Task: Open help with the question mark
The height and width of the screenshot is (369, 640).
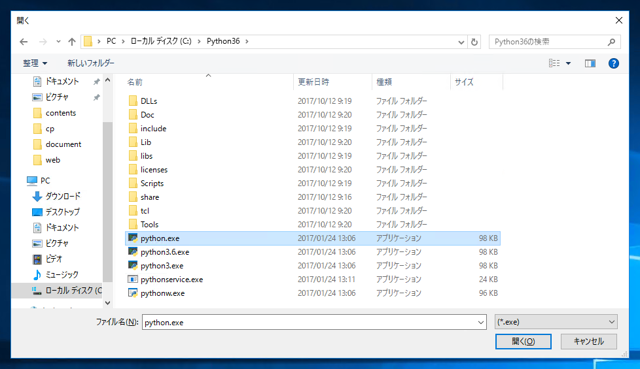Action: [x=613, y=63]
